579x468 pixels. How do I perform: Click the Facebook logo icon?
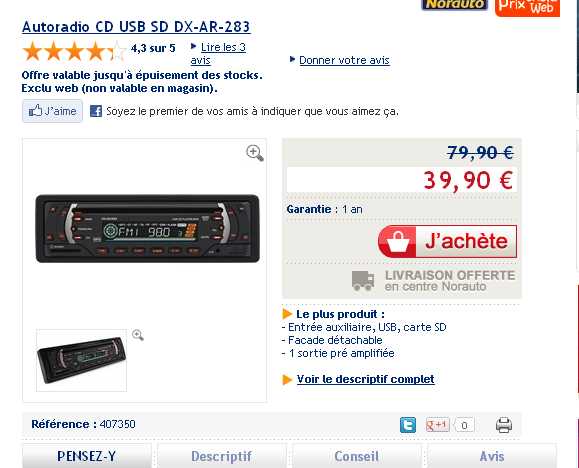[96, 111]
